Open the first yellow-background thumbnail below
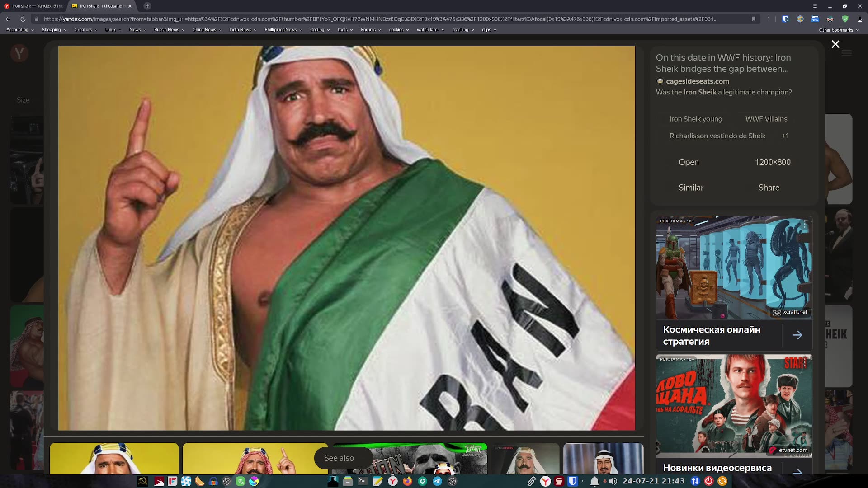 114,459
